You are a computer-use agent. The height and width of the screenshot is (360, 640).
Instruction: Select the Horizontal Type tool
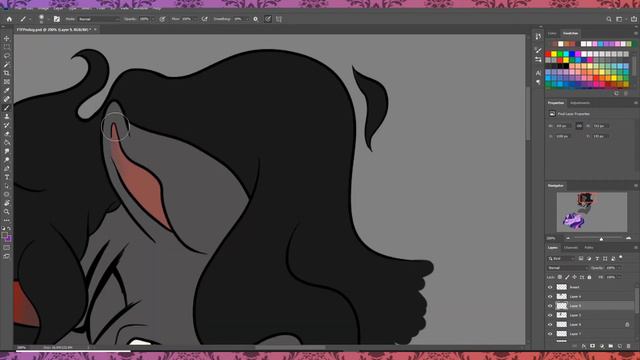(x=7, y=177)
